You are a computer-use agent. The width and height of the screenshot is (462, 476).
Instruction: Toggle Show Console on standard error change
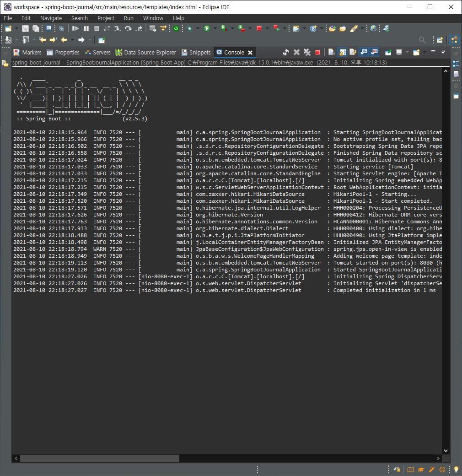pyautogui.click(x=374, y=52)
